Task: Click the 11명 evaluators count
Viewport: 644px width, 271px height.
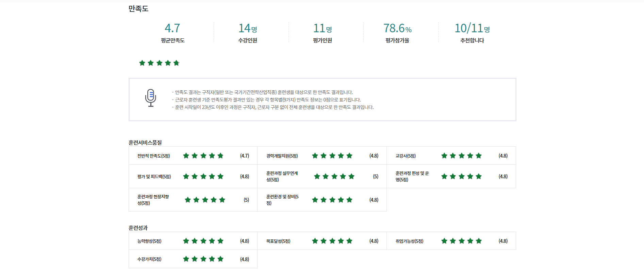Action: tap(323, 28)
